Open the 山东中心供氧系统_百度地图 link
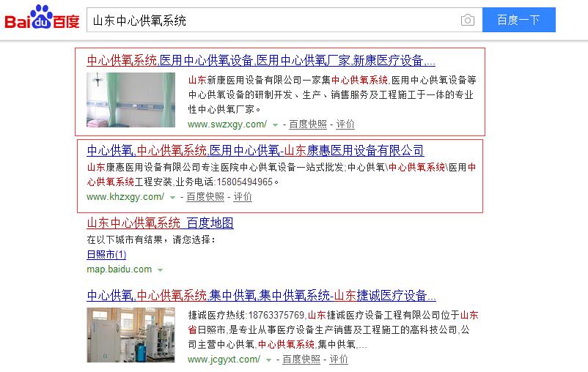 (160, 223)
